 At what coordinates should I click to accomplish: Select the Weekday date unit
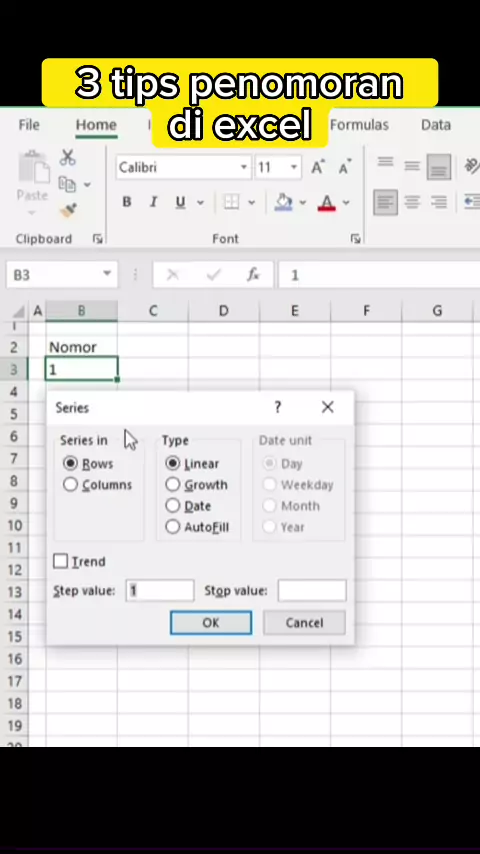coord(269,485)
